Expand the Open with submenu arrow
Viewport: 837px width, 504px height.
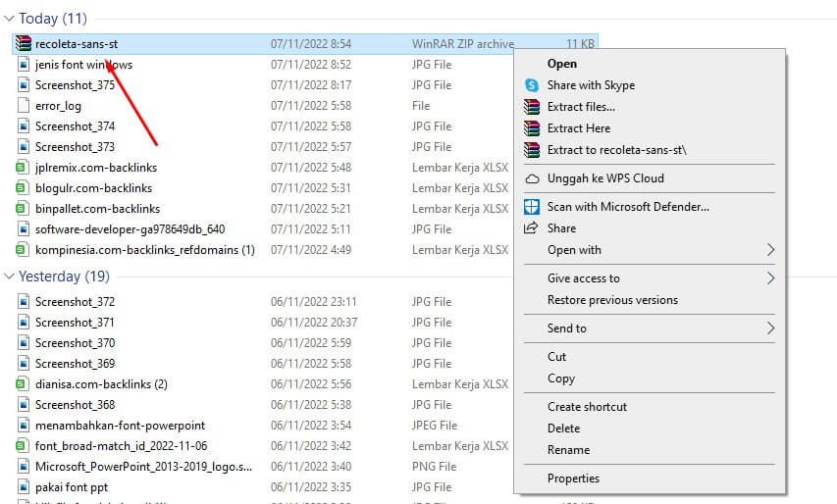770,250
